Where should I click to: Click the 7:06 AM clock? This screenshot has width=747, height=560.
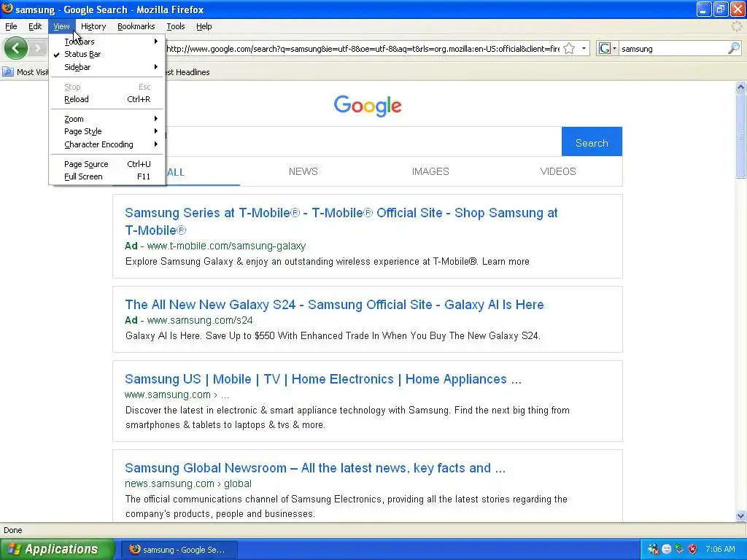coord(720,549)
